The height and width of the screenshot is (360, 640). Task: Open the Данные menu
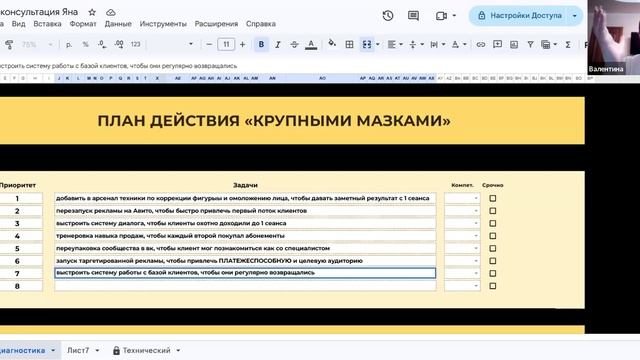click(118, 24)
